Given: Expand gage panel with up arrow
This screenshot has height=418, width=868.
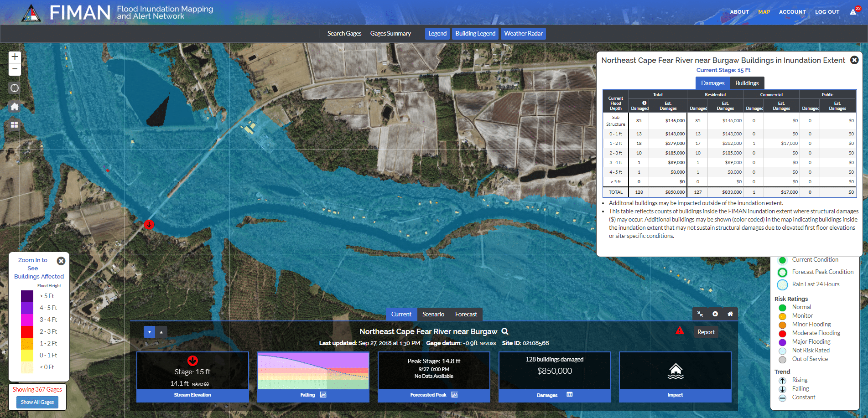Looking at the screenshot, I should point(161,332).
